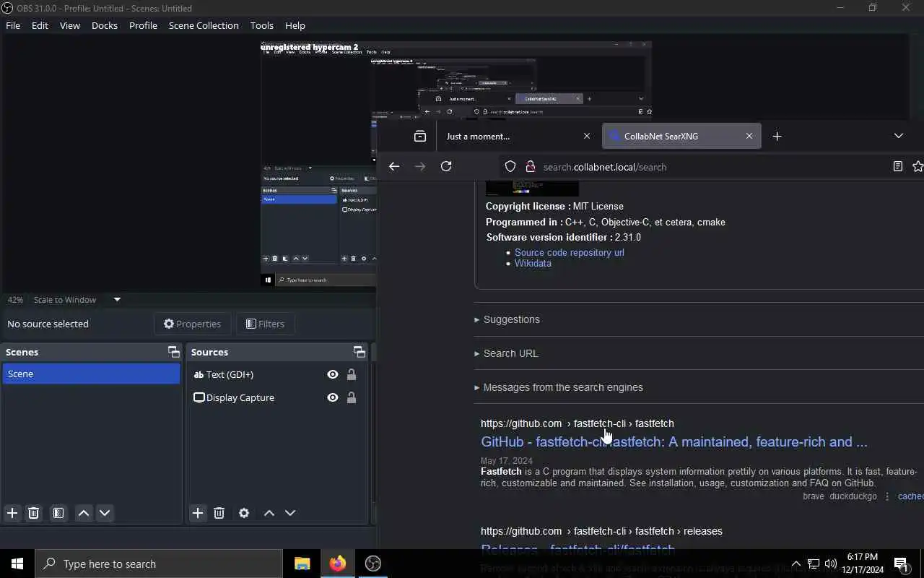The image size is (924, 578).
Task: Open cached link for fastfetch result
Action: [910, 496]
